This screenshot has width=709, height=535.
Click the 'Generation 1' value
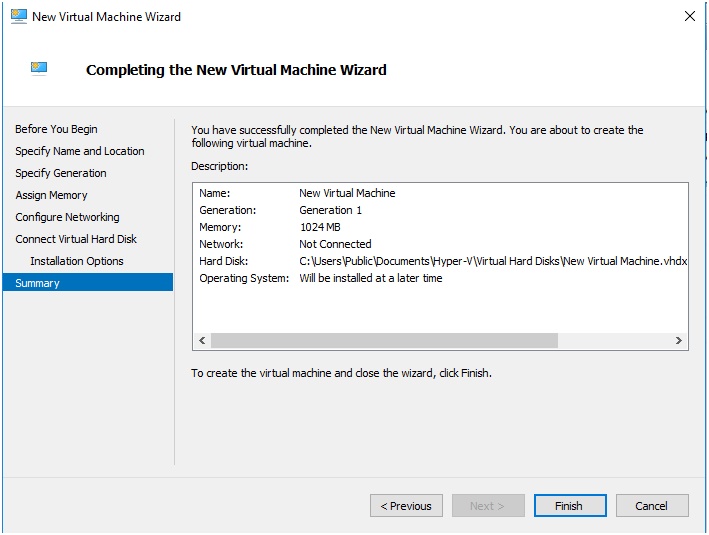pos(331,210)
